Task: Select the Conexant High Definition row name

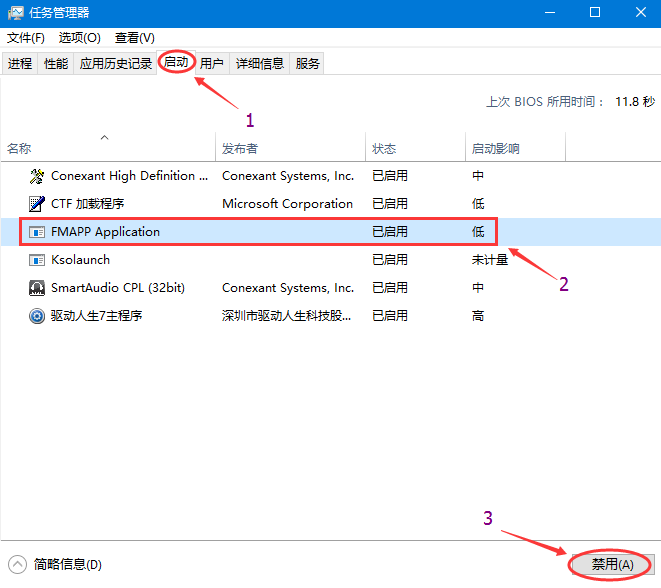Action: tap(129, 176)
